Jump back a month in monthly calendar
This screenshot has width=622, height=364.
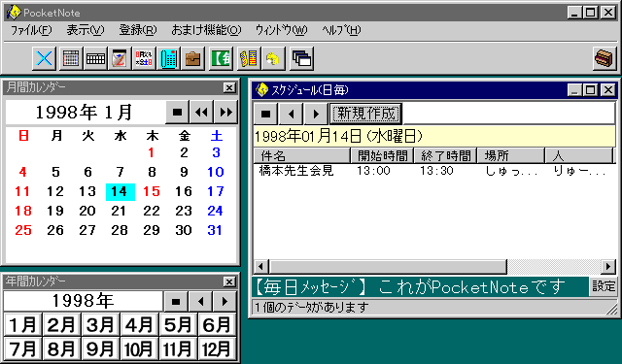(x=201, y=113)
